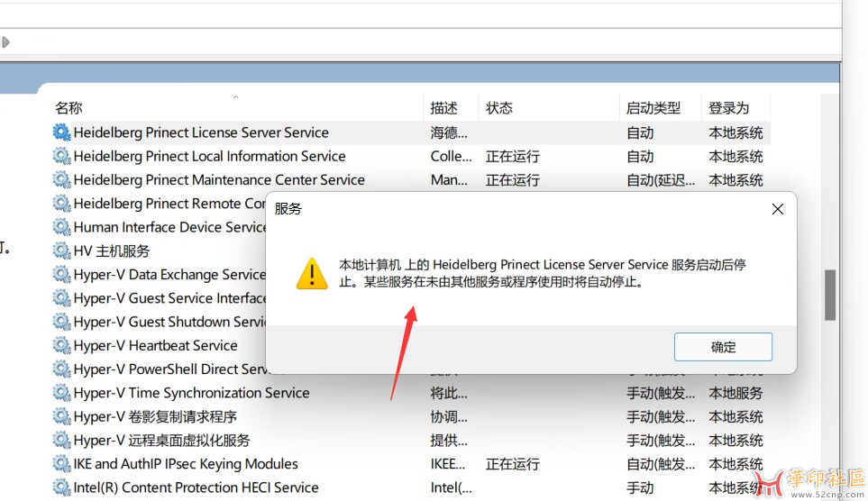Select Hyper-V 远程桌面虚拟化服务 name
Viewport: 868px width, 501px height.
tap(161, 440)
